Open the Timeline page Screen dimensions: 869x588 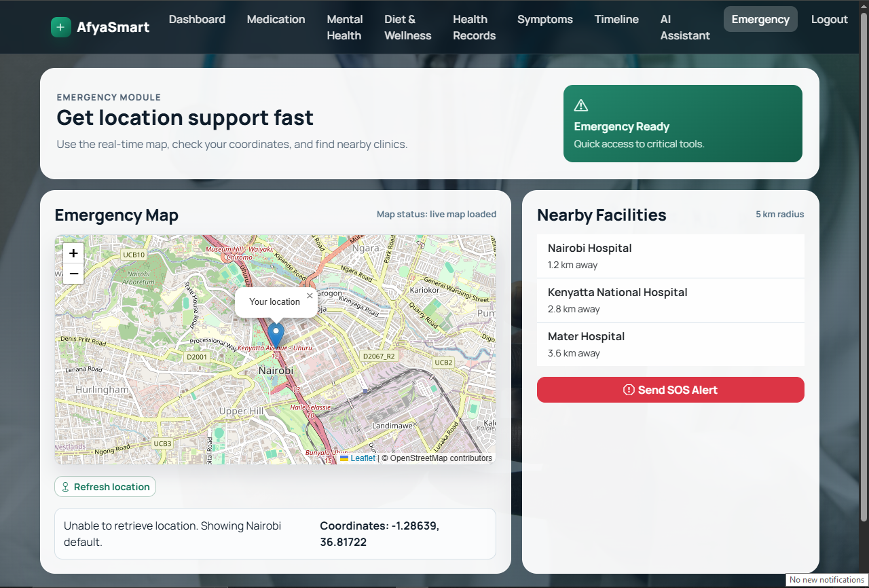click(616, 19)
